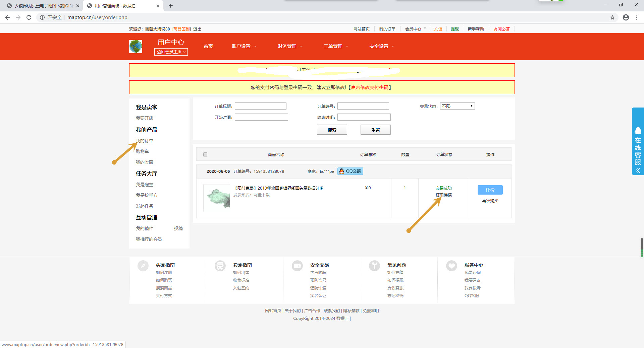
Task: Open the Chrome profile avatar icon
Action: pos(626,17)
